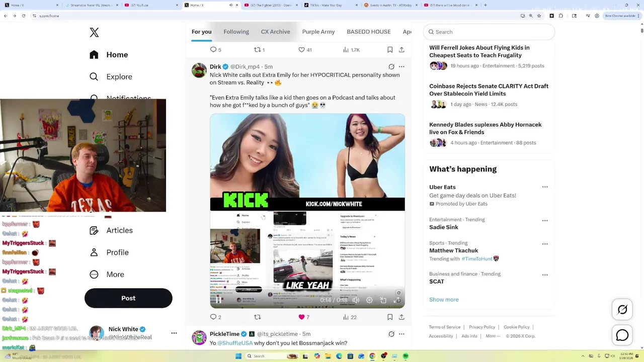
Task: Open Windows Start menu
Action: point(238,356)
